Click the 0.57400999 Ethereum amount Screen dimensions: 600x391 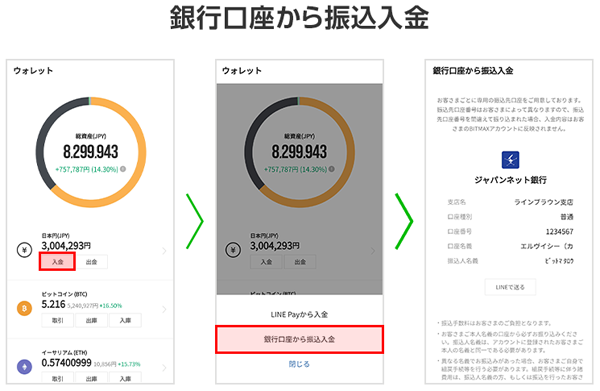(x=67, y=363)
